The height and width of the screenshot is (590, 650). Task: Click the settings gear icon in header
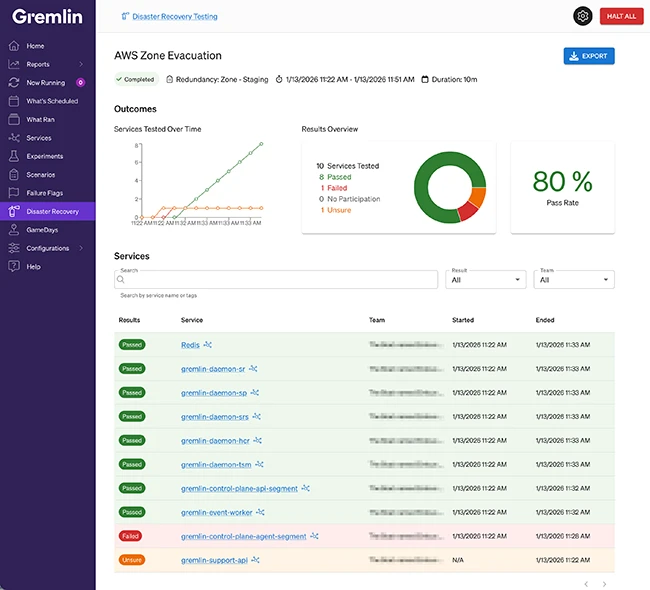coord(582,16)
